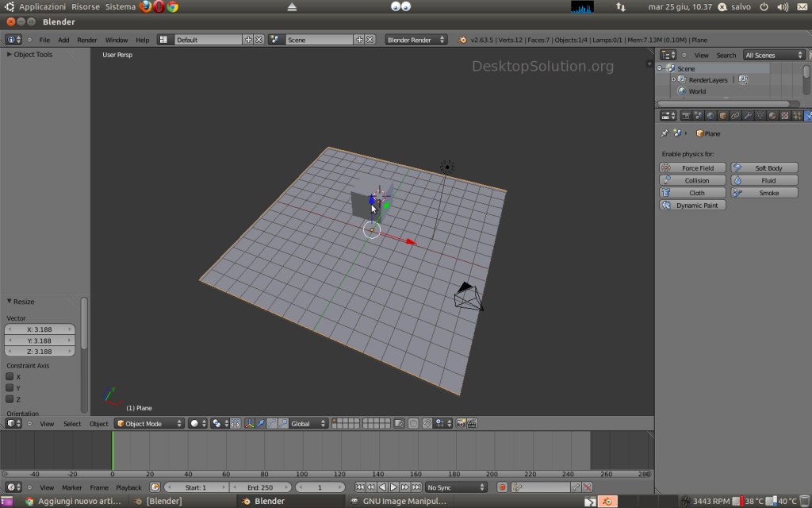Click the translate manipulator arrow icon
This screenshot has width=812, height=508.
pyautogui.click(x=261, y=424)
